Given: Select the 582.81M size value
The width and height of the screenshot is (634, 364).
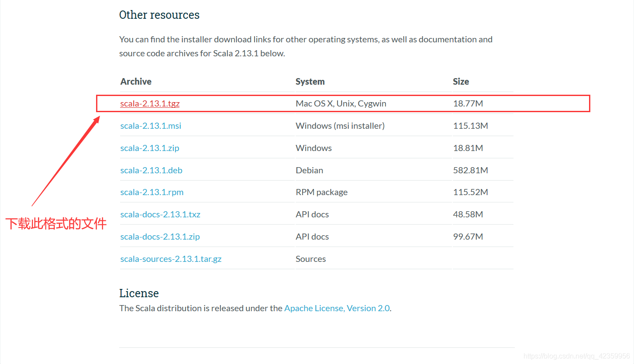Looking at the screenshot, I should [471, 170].
